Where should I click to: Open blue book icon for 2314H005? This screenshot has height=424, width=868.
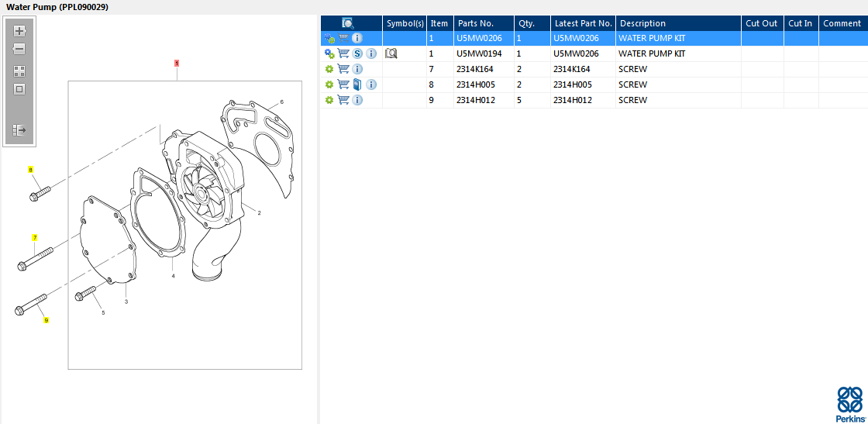tap(357, 84)
